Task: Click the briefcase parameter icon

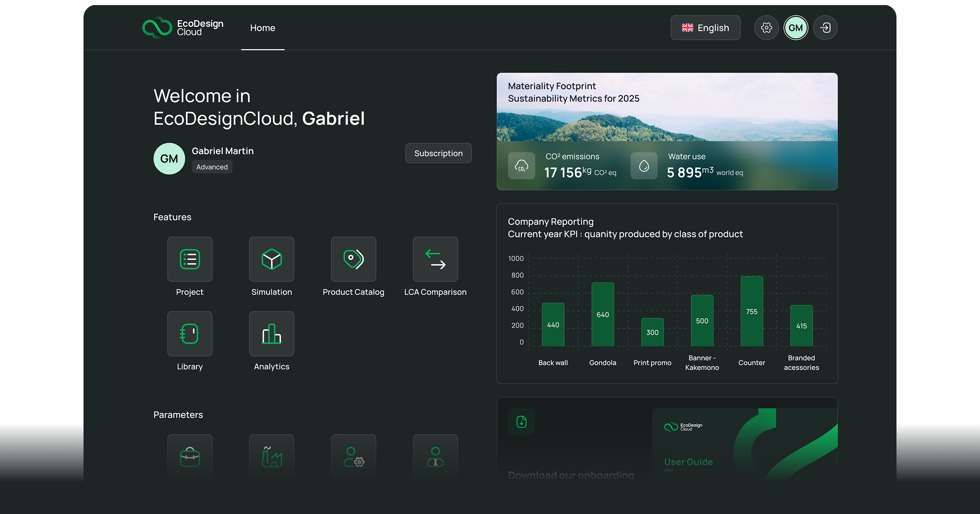Action: pyautogui.click(x=190, y=457)
